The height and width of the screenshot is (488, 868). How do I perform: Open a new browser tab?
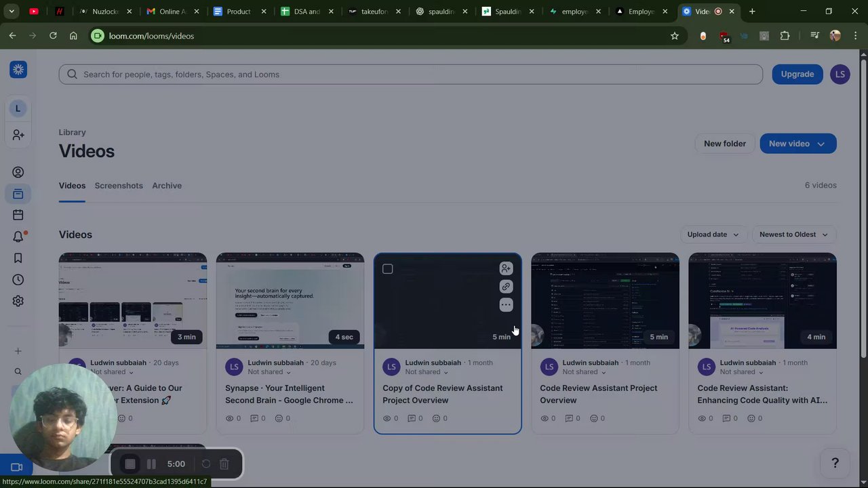(752, 12)
